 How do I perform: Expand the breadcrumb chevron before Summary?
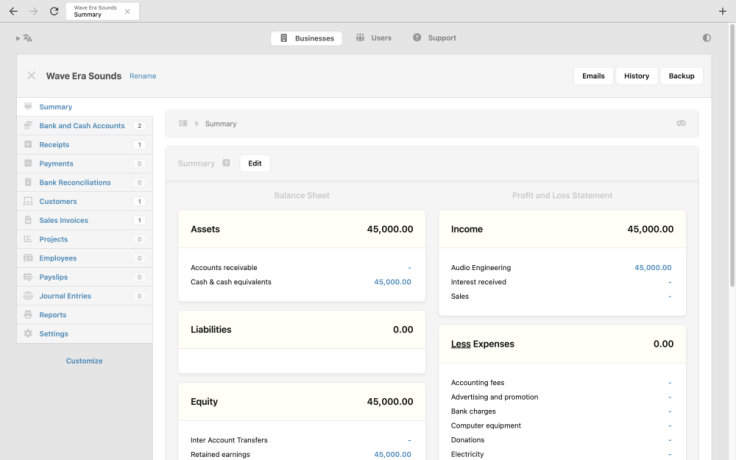(x=196, y=124)
